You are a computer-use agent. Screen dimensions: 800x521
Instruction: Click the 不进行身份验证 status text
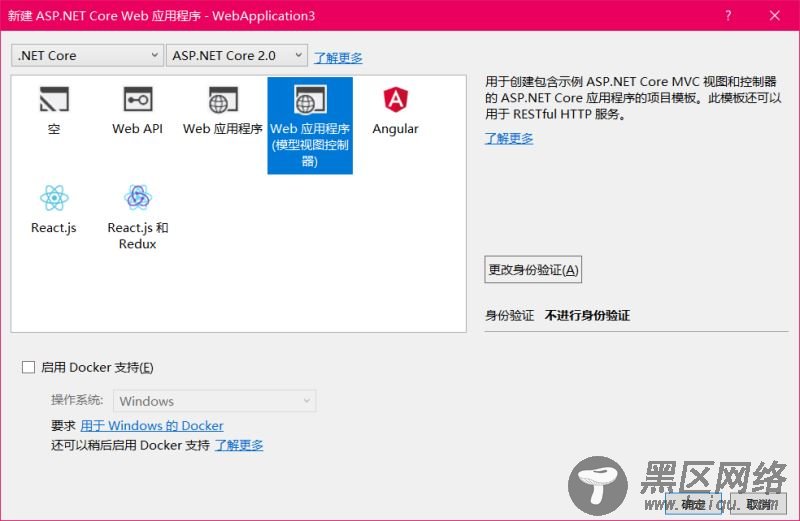pos(587,315)
